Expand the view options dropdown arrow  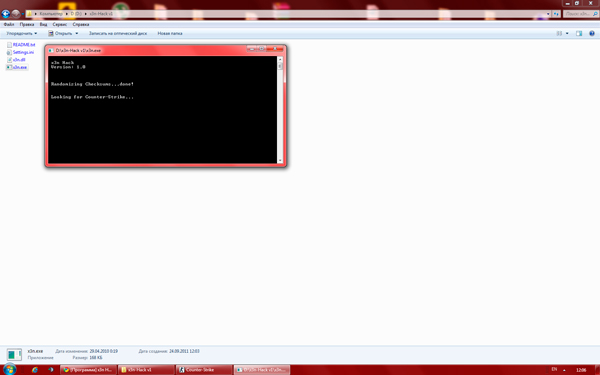tap(567, 34)
